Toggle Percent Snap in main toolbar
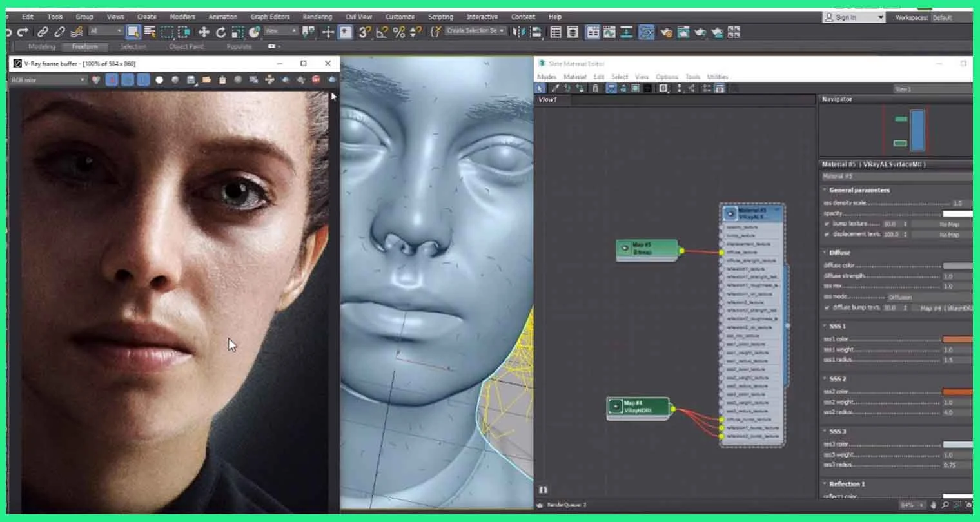The height and width of the screenshot is (522, 980). (x=399, y=32)
